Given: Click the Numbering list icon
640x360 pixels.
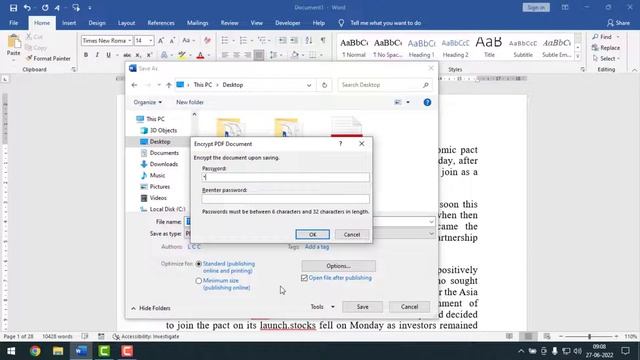Looking at the screenshot, I should 243,40.
